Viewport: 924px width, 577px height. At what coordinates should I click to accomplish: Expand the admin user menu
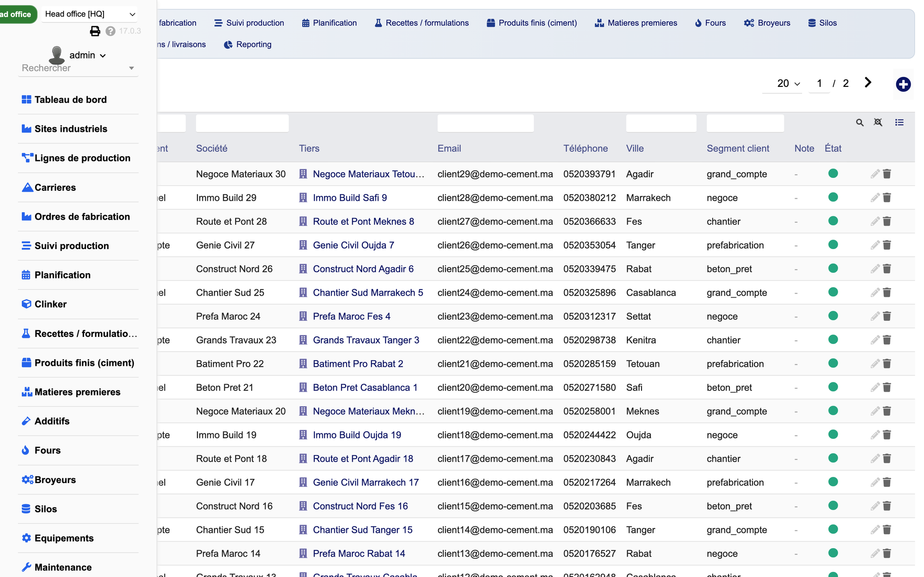click(88, 56)
